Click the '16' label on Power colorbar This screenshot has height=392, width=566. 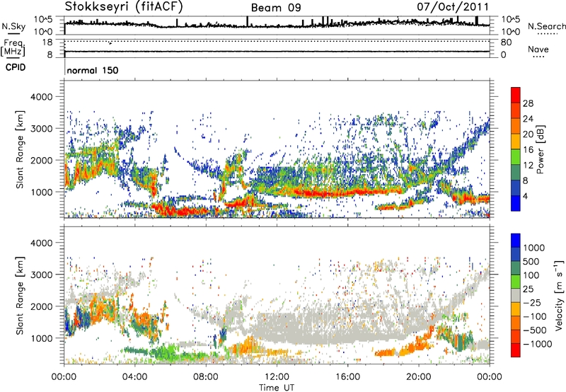[528, 150]
